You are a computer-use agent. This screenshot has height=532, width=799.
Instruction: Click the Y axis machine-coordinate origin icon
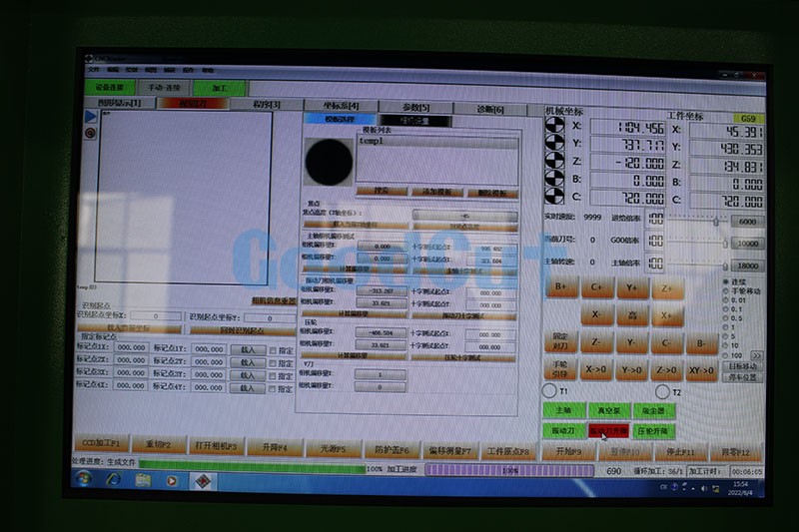coord(555,143)
